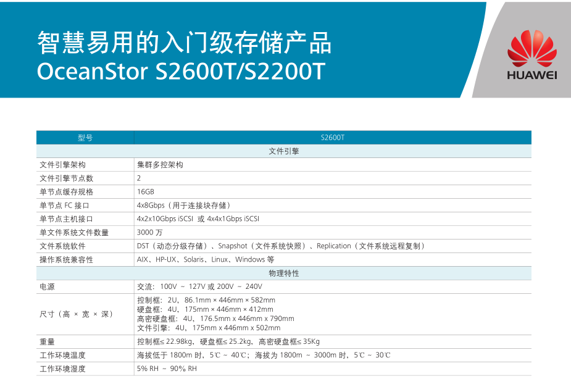Image resolution: width=571 pixels, height=392 pixels.
Task: Click the Huawei logo
Action: point(531,56)
